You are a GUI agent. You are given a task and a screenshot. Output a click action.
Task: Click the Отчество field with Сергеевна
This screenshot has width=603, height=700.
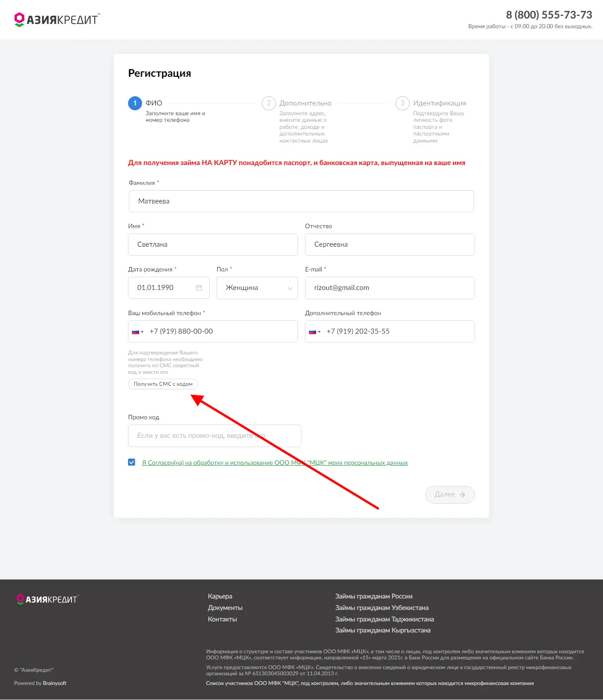pos(390,245)
